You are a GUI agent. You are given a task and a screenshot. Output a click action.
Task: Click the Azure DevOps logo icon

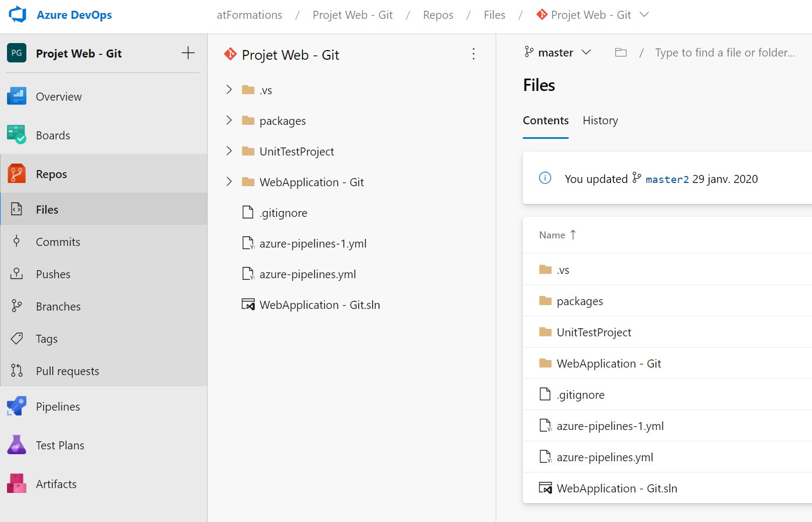click(x=18, y=15)
